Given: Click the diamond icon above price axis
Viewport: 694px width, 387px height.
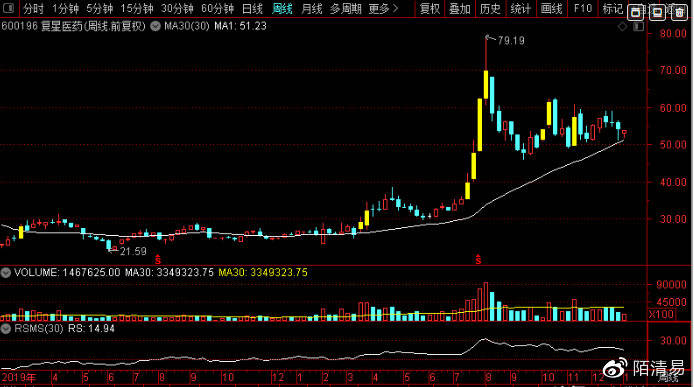Looking at the screenshot, I should [x=622, y=27].
